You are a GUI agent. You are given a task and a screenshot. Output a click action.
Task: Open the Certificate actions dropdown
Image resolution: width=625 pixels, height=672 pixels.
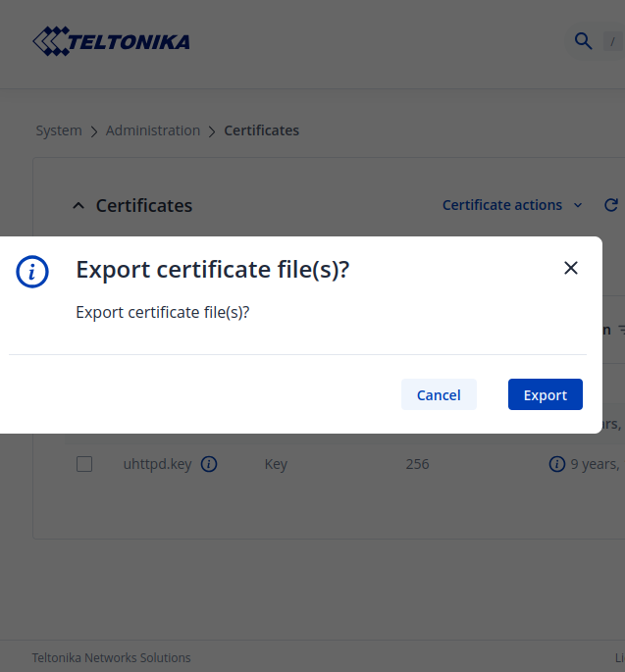click(511, 205)
